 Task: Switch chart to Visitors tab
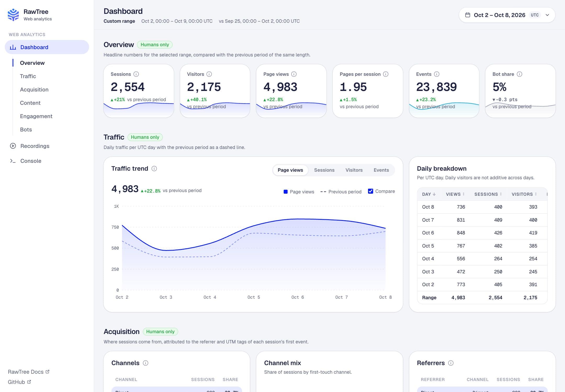pos(354,170)
